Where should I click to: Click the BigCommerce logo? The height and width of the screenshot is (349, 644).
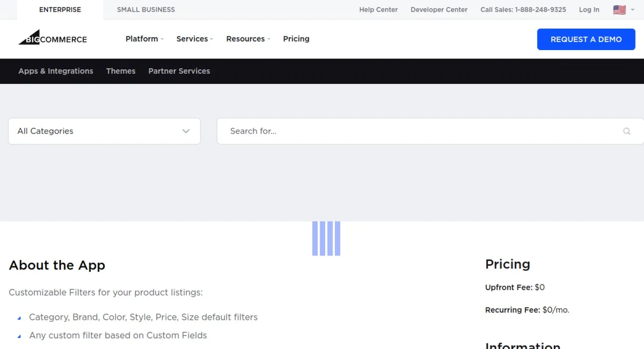point(53,39)
